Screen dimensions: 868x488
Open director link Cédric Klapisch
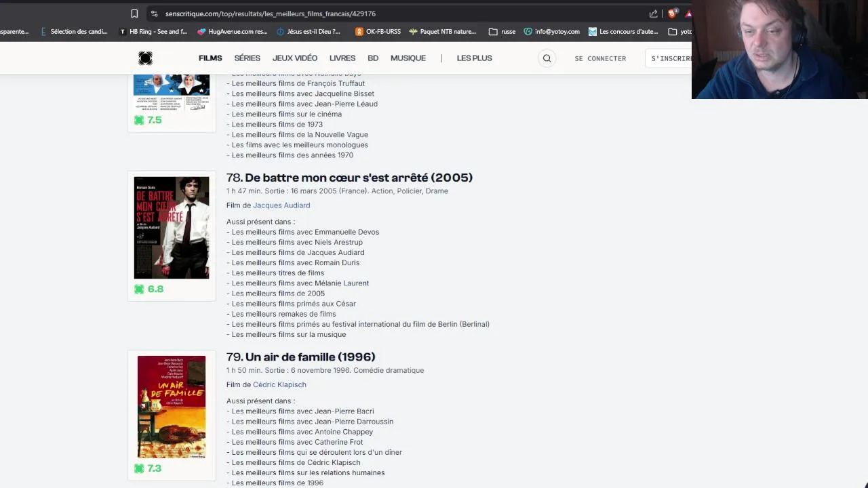[279, 384]
